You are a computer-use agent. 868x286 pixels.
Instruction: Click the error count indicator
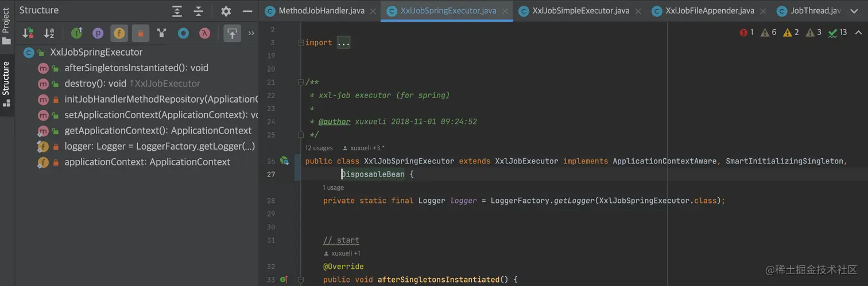click(747, 33)
